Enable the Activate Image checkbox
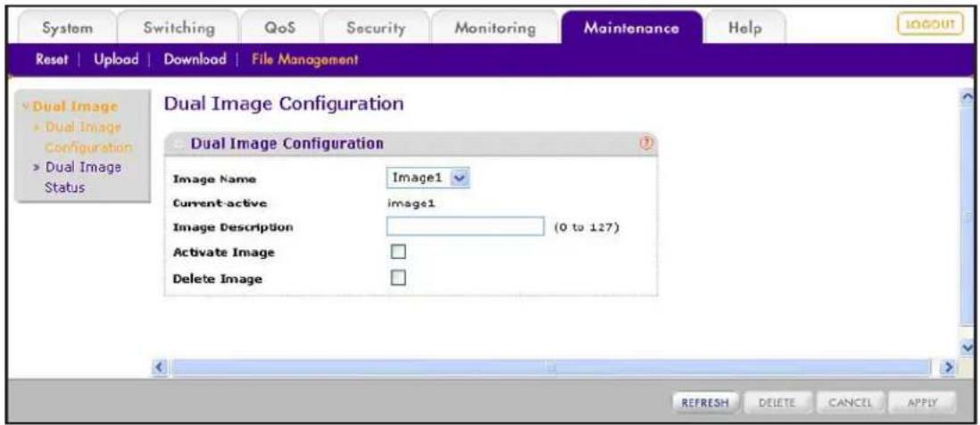This screenshot has width=980, height=425. click(x=398, y=252)
